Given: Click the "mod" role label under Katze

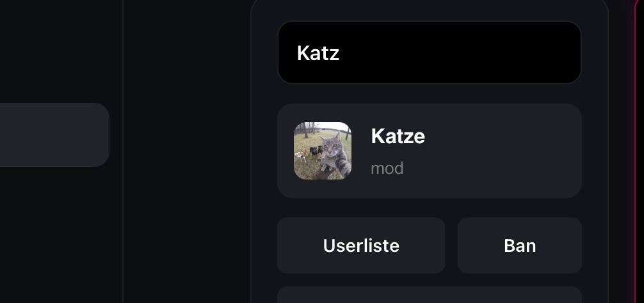Looking at the screenshot, I should click(387, 169).
